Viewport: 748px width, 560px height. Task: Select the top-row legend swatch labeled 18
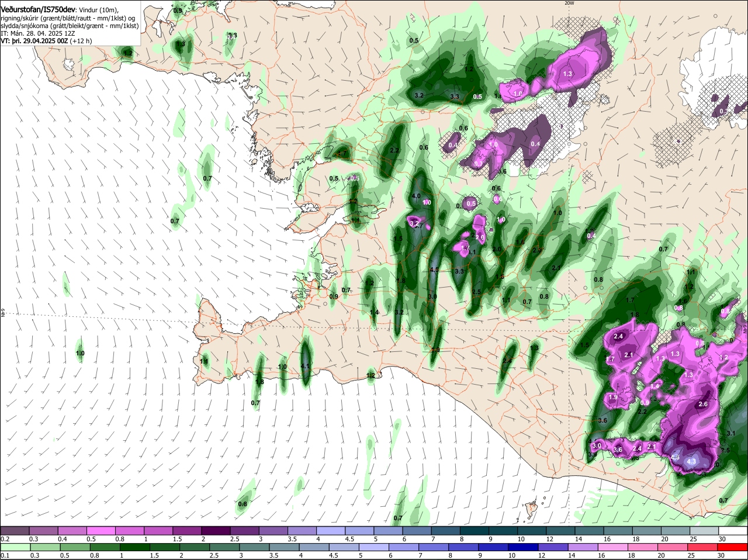(647, 530)
